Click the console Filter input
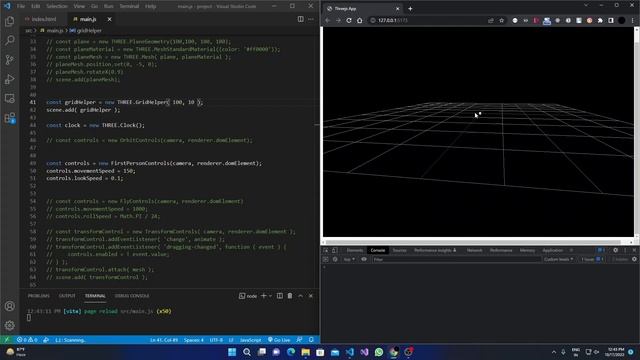Screen dimensions: 640x360 (456, 259)
